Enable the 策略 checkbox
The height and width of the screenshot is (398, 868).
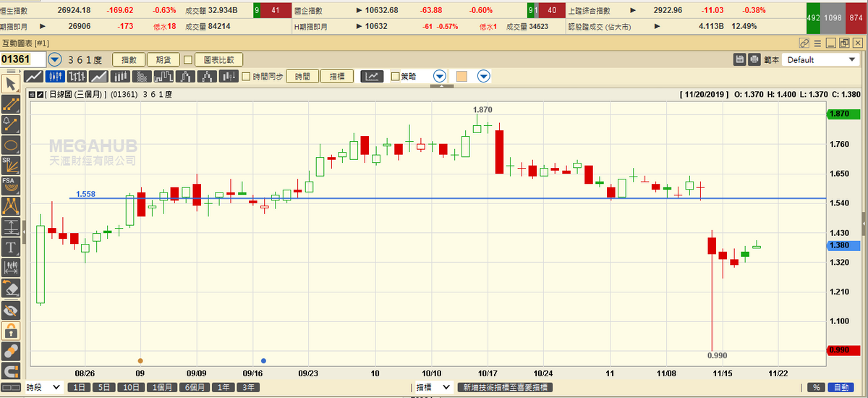tap(395, 76)
